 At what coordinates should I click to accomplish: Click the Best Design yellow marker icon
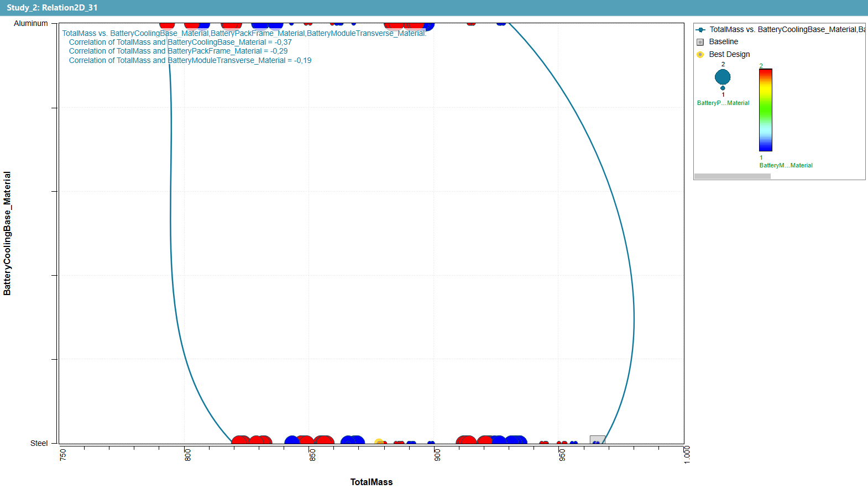click(x=700, y=55)
